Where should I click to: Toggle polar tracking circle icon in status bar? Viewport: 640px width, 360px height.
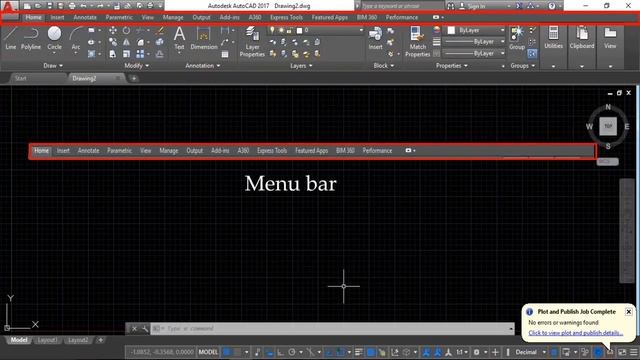292,352
